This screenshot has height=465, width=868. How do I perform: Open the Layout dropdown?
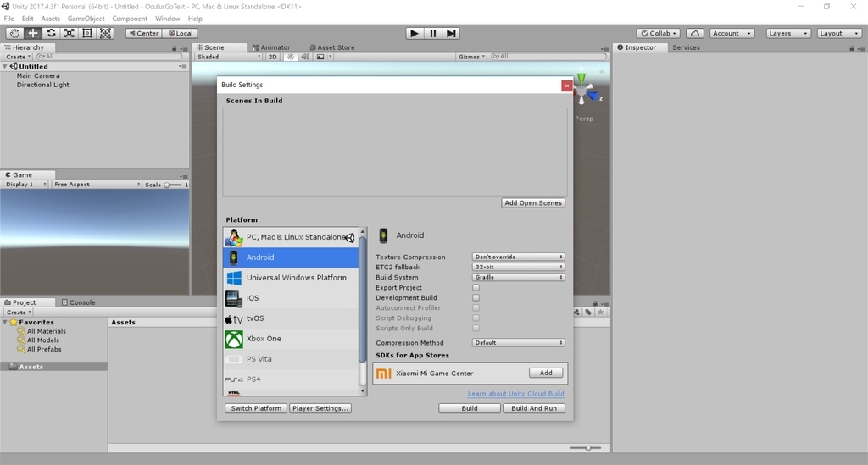click(839, 33)
